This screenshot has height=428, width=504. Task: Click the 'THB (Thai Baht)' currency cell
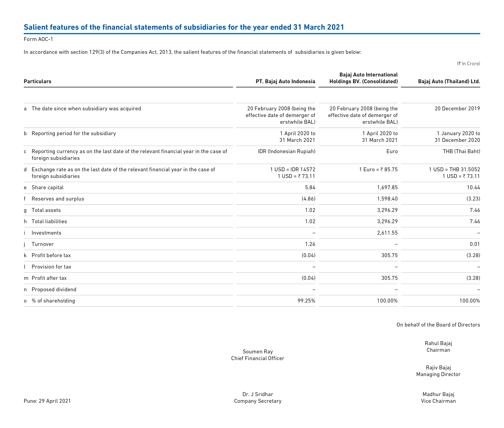pos(461,151)
